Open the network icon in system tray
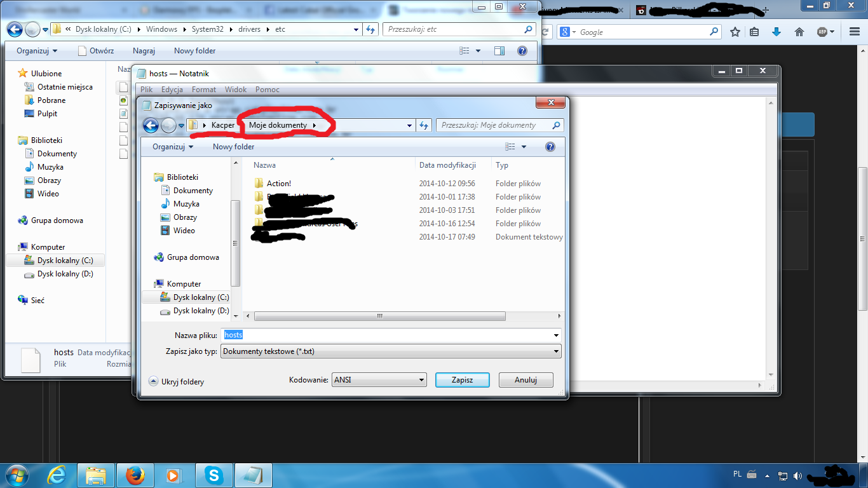Screen dimensions: 868x488 point(783,475)
